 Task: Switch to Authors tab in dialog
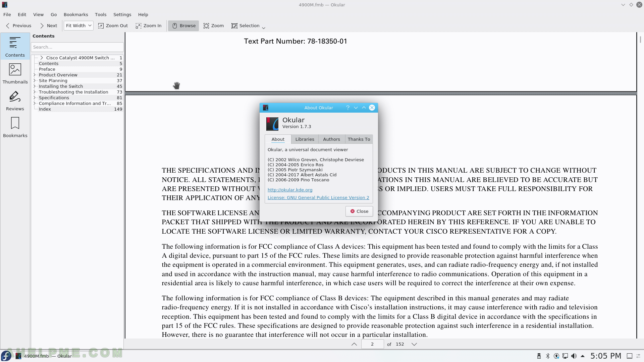pyautogui.click(x=331, y=139)
